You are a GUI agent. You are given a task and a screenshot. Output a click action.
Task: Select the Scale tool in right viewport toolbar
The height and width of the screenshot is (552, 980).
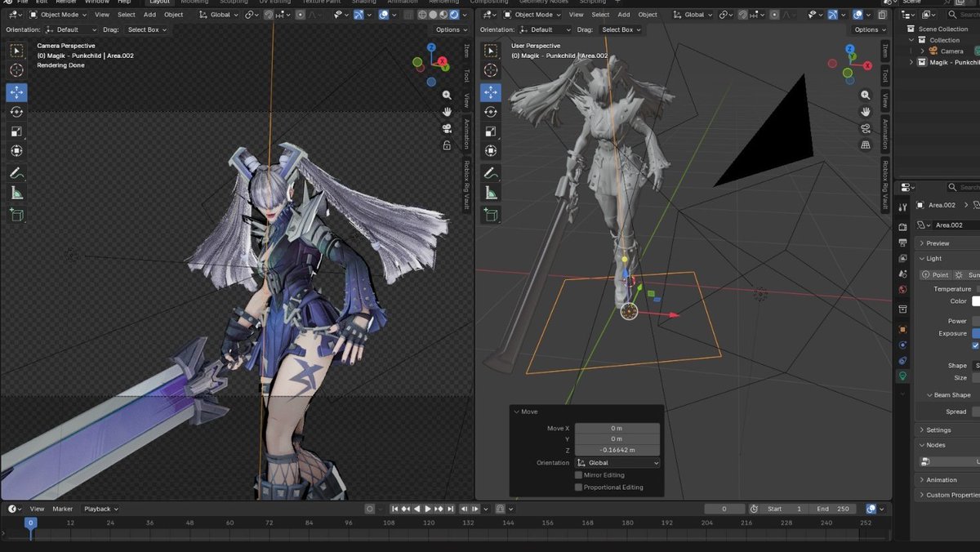(x=490, y=131)
